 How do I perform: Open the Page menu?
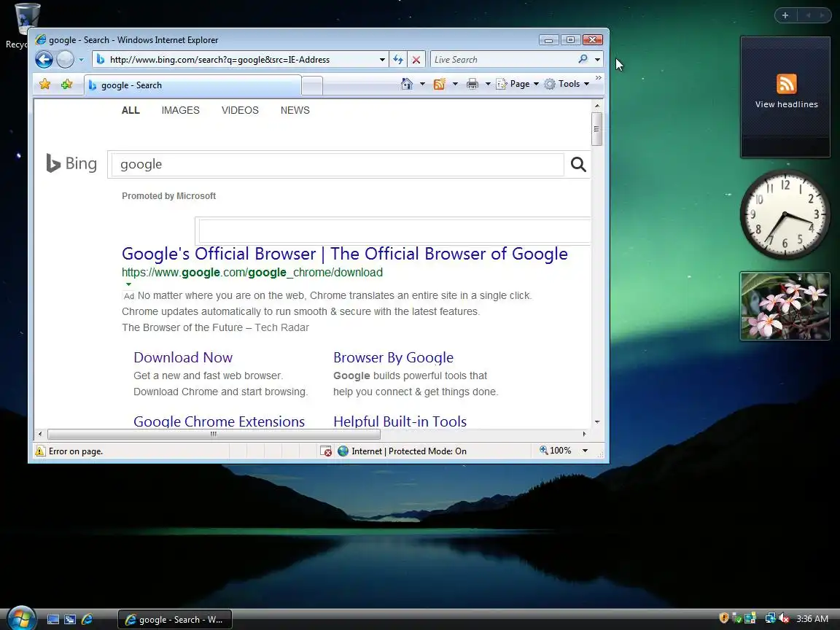(518, 84)
